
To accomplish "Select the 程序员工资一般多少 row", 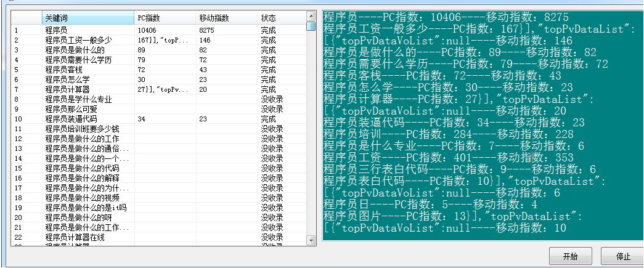I will [78, 39].
